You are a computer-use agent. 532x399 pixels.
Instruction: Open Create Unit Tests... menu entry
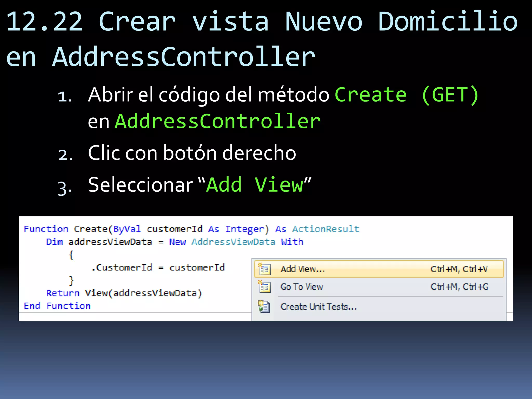click(318, 307)
